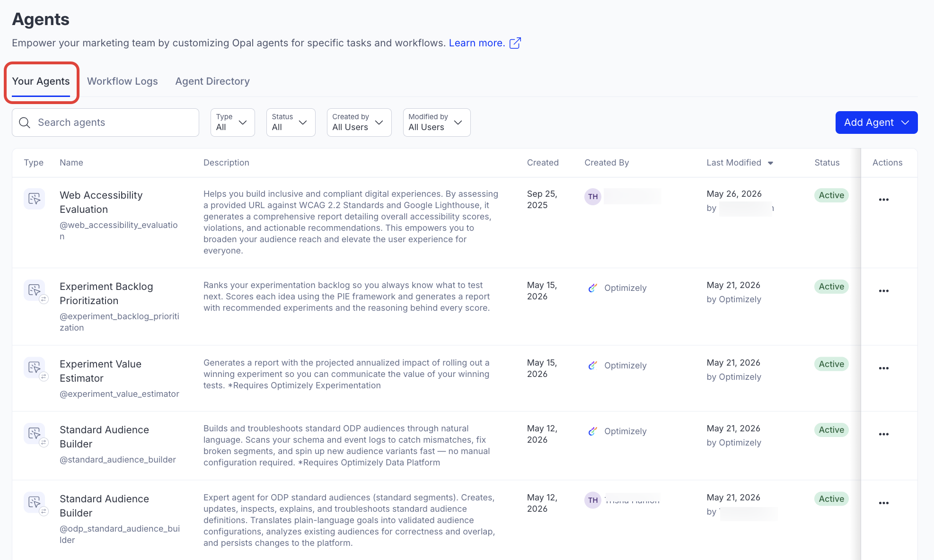This screenshot has height=560, width=934.
Task: Click the @experiment_backlog_prioritization handle text
Action: coord(119,322)
